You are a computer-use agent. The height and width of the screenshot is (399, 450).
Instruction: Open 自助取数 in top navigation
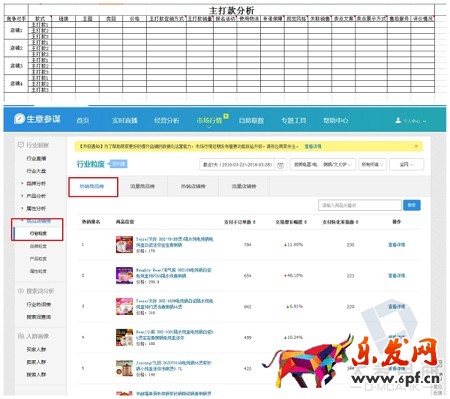pyautogui.click(x=251, y=120)
